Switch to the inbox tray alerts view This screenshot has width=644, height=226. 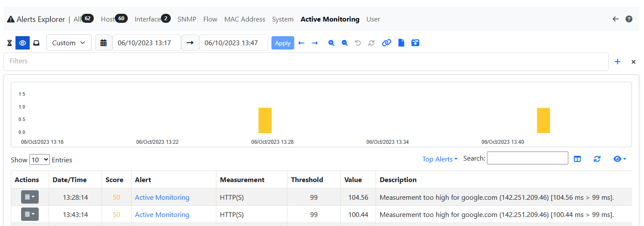click(x=37, y=43)
